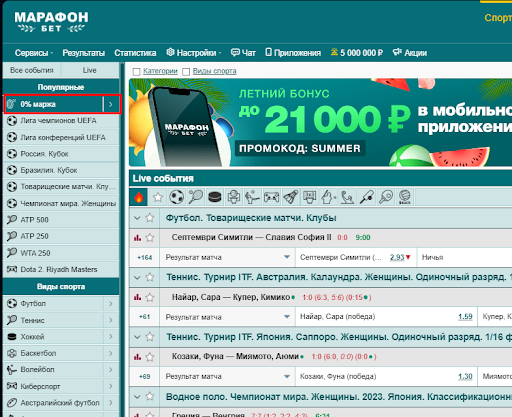
Task: Show favorites via the star filter icon
Action: coord(158,197)
